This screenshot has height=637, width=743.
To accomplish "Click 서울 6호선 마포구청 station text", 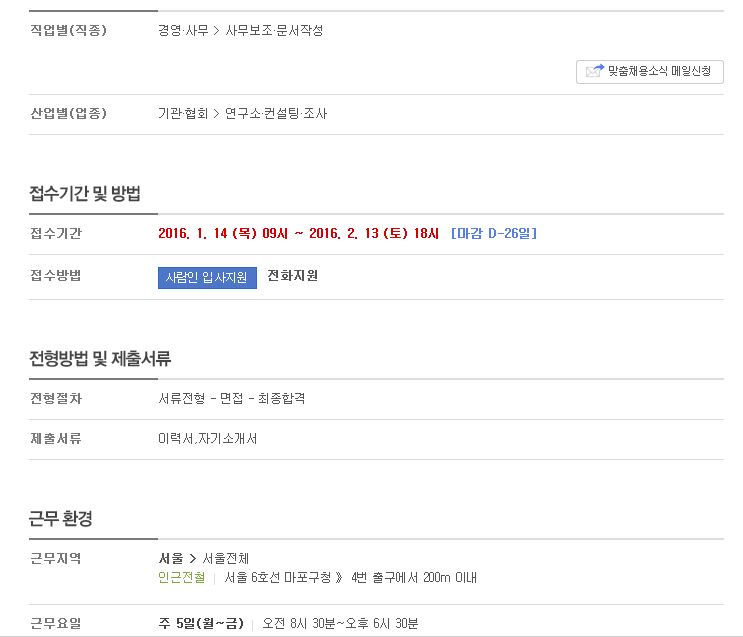I will [278, 577].
